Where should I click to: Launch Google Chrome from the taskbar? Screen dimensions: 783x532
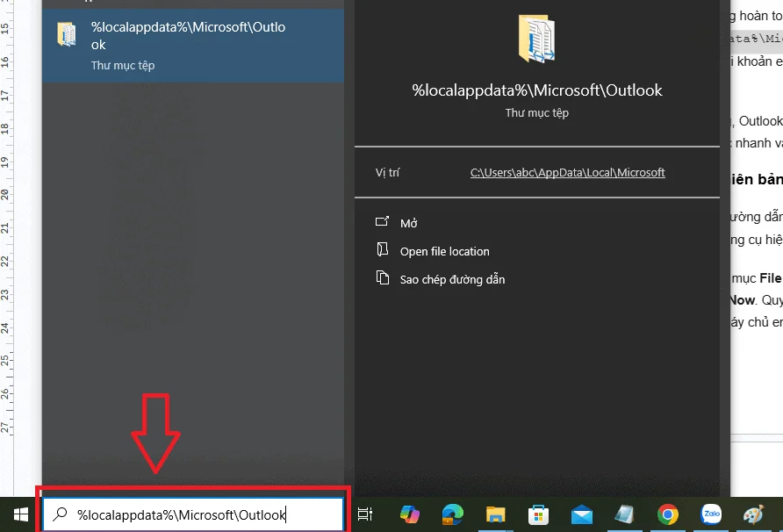click(668, 514)
